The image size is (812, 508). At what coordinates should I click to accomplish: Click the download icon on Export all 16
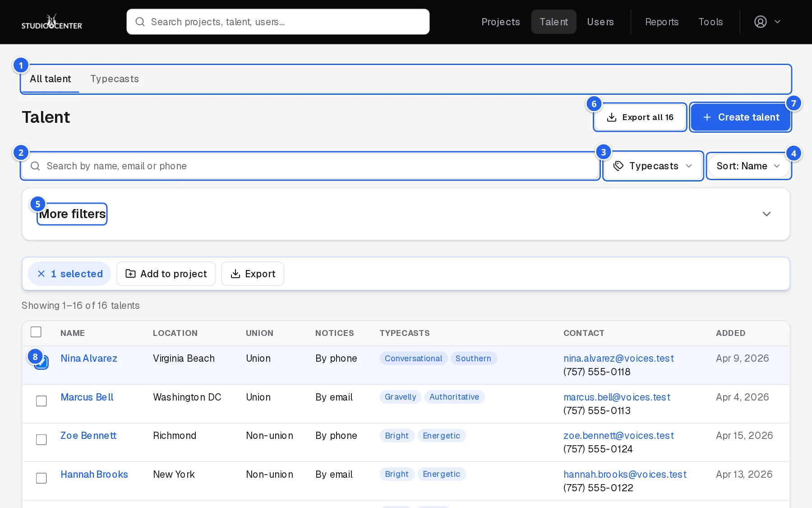click(x=612, y=117)
